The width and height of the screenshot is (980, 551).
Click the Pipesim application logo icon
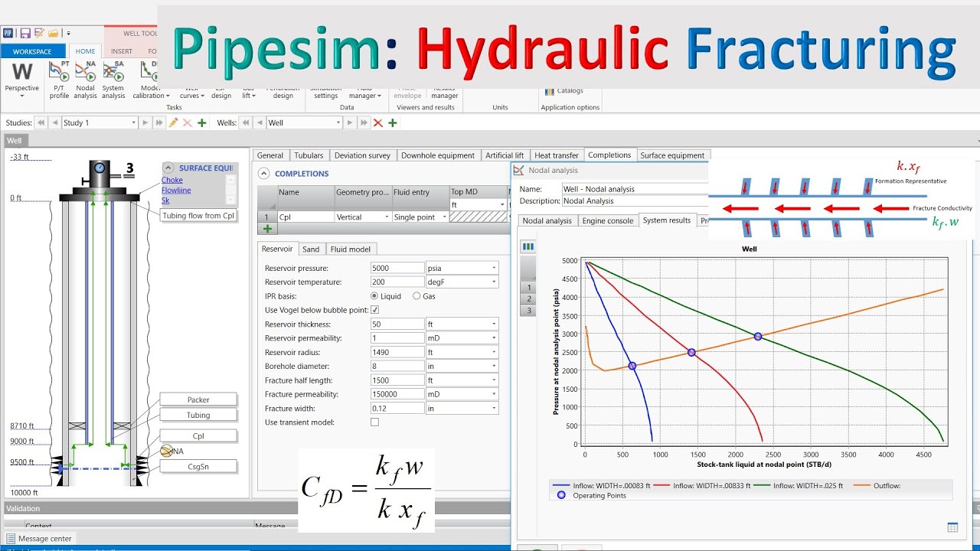pyautogui.click(x=8, y=33)
